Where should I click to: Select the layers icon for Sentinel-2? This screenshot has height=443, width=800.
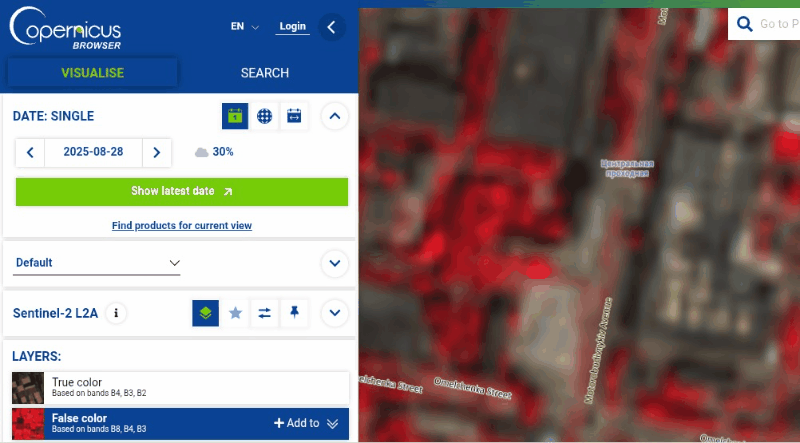click(x=205, y=313)
